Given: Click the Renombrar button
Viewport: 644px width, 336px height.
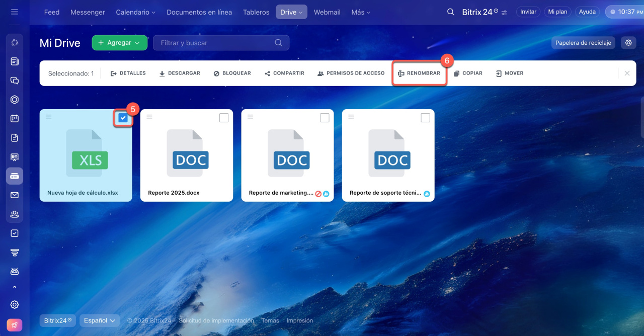Looking at the screenshot, I should (x=419, y=73).
